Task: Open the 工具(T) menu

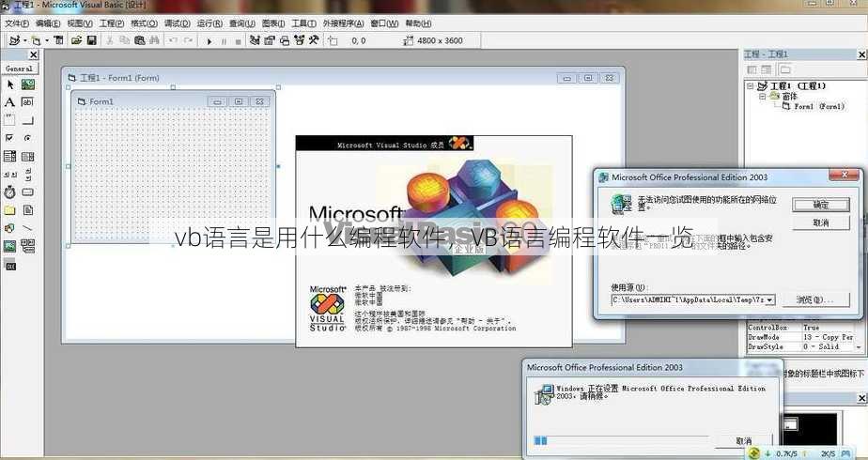Action: (304, 23)
